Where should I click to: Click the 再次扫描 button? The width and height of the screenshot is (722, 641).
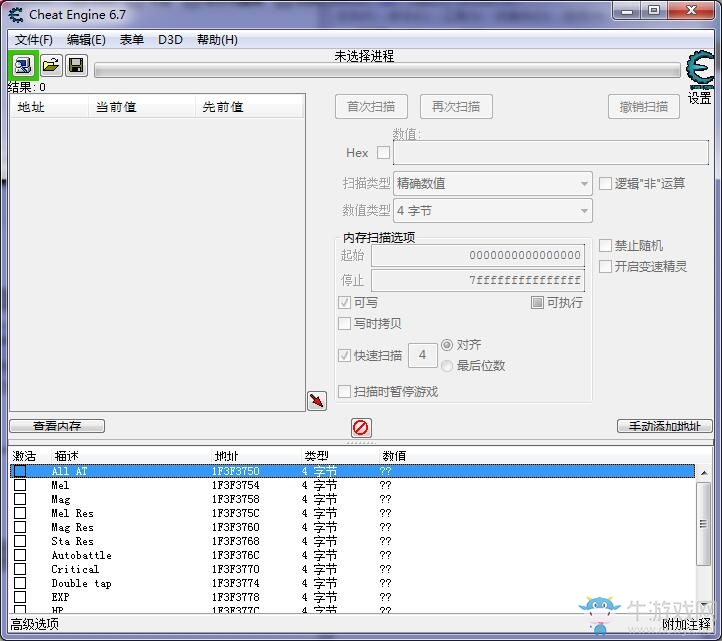[x=456, y=106]
